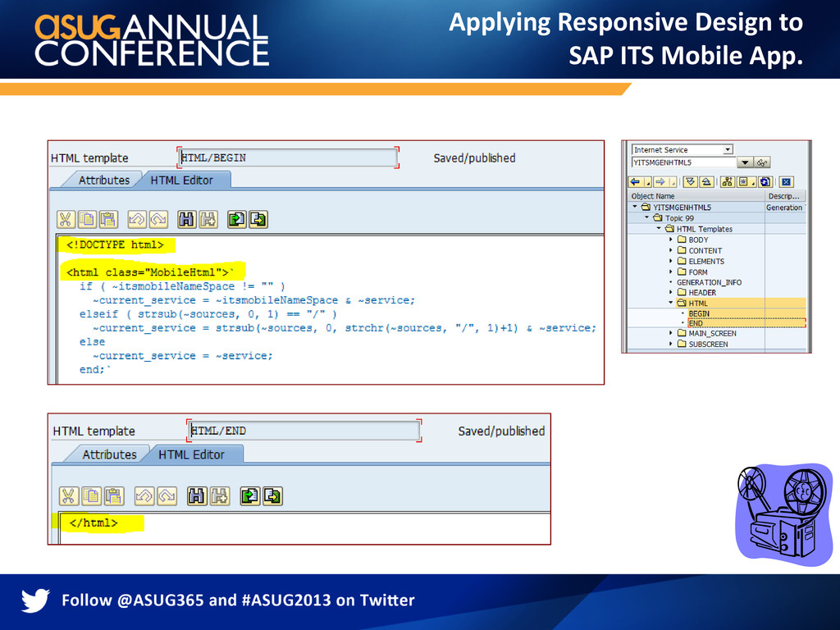
Task: Click the "~current_service = ~service;" line
Action: (182, 356)
